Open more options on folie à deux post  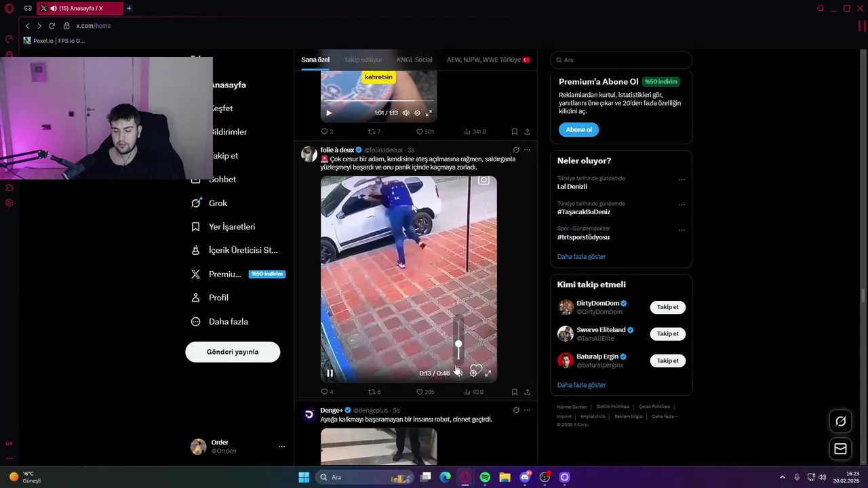(x=527, y=150)
